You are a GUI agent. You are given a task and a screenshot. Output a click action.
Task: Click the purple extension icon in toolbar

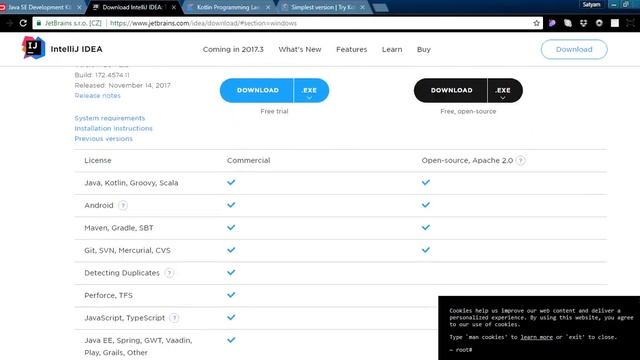click(x=552, y=23)
